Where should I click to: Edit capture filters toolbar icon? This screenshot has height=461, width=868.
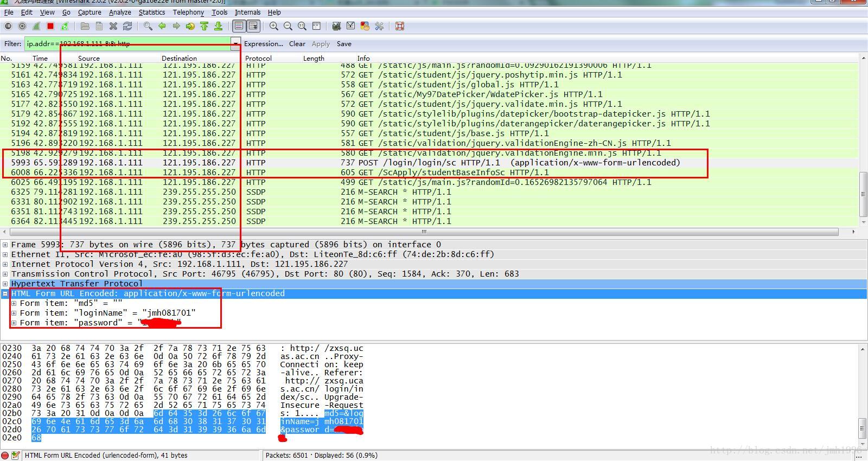336,26
